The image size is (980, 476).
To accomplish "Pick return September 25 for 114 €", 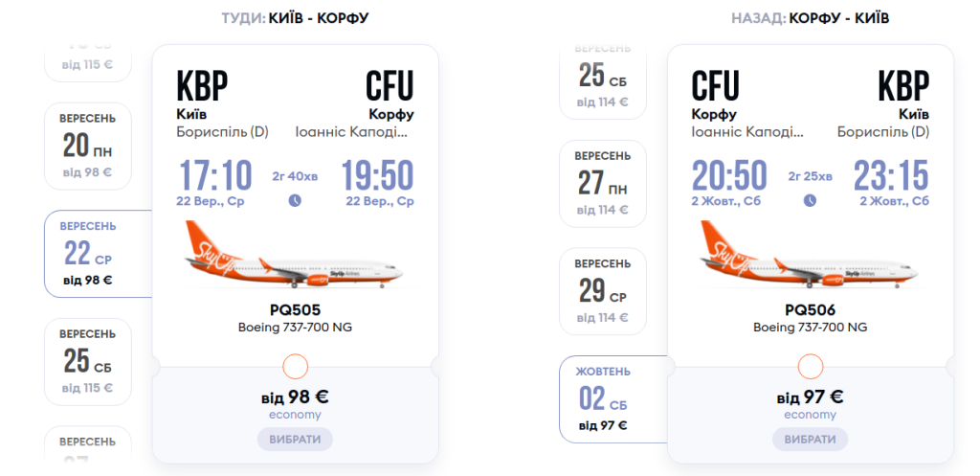I will tap(603, 77).
